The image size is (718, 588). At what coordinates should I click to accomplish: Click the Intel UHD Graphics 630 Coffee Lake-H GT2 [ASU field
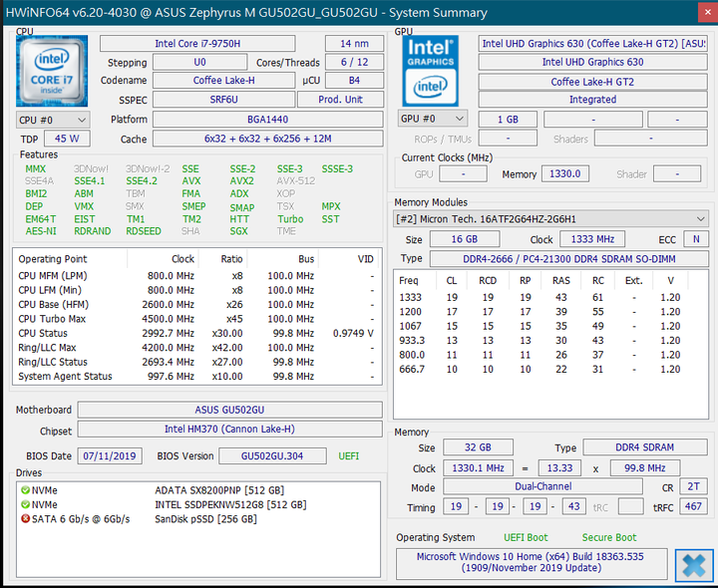coord(593,44)
